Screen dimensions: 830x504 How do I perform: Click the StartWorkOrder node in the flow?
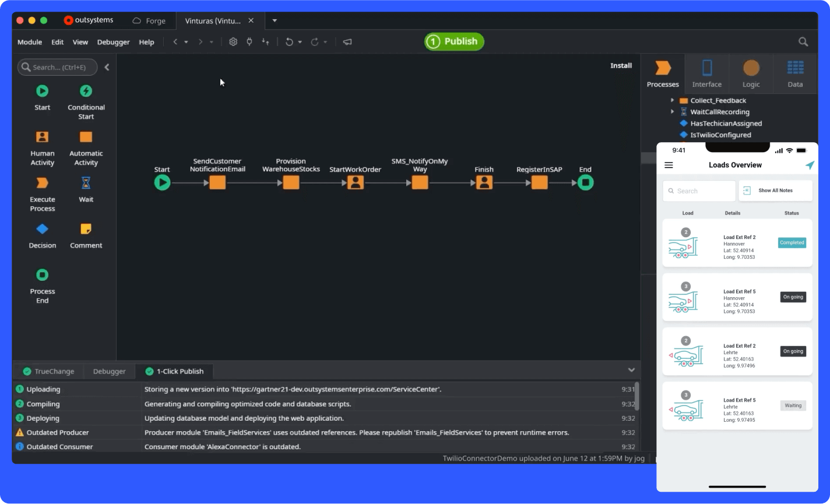point(355,182)
